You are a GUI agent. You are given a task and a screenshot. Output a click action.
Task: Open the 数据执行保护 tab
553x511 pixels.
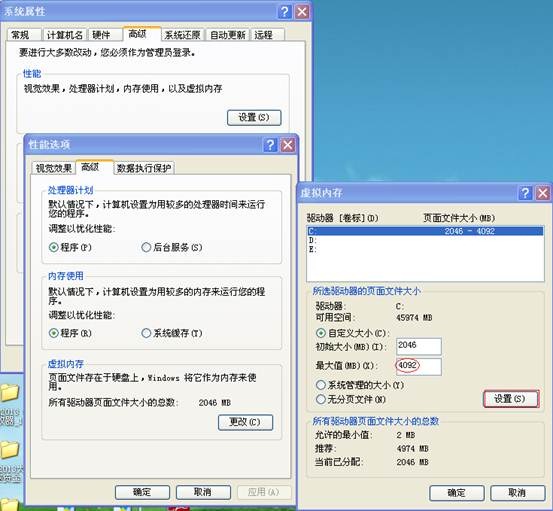[144, 168]
